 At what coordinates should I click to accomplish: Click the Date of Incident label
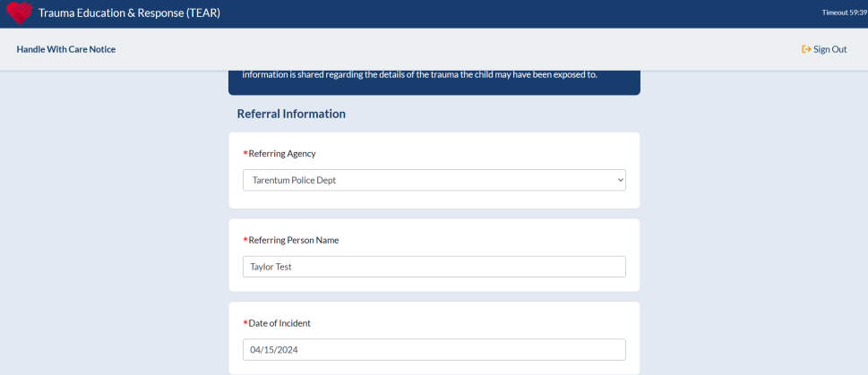click(279, 323)
